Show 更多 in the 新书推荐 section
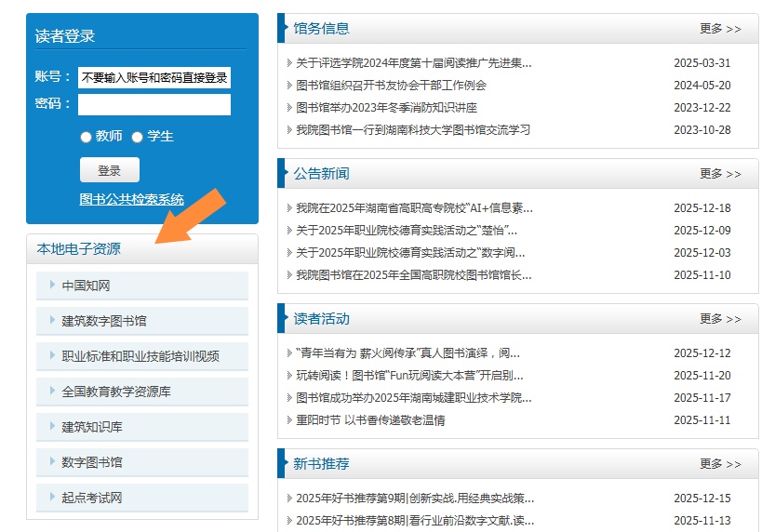Screen dimensions: 775x532 720,464
